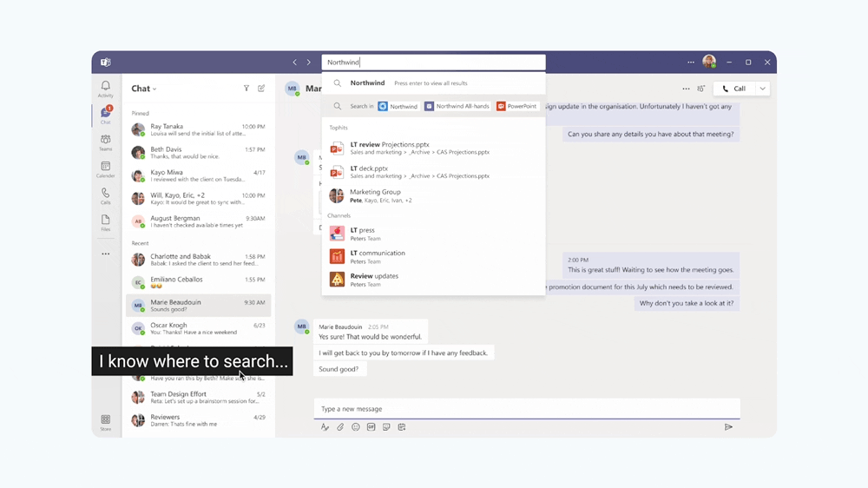Open Beth Davis pinned chat

pyautogui.click(x=198, y=152)
